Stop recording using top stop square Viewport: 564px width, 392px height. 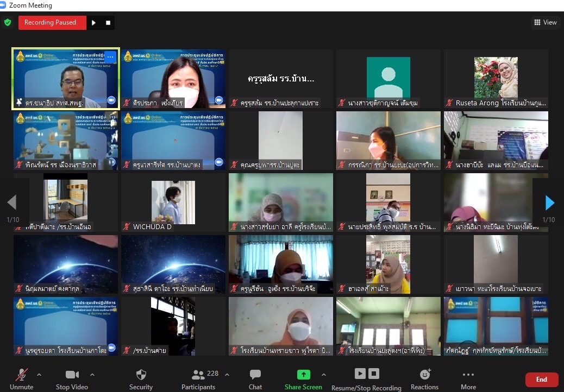pos(108,23)
